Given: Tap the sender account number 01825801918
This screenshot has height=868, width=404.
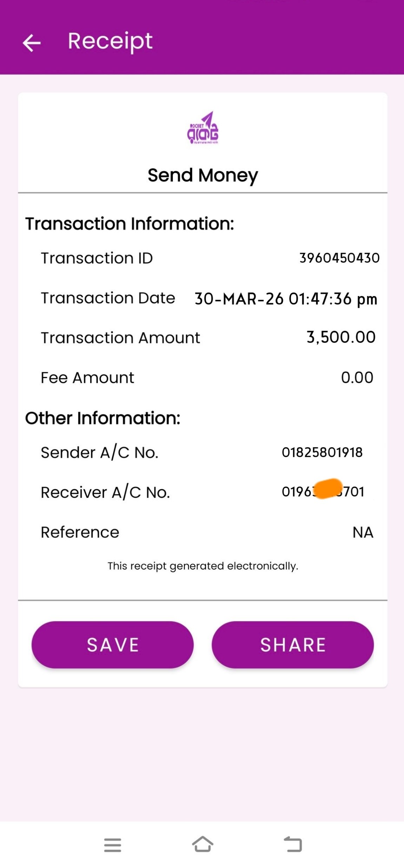Looking at the screenshot, I should tap(322, 452).
